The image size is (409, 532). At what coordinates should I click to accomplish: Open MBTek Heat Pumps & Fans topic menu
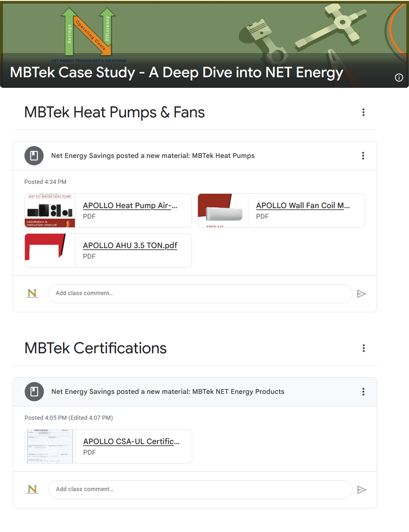tap(363, 112)
